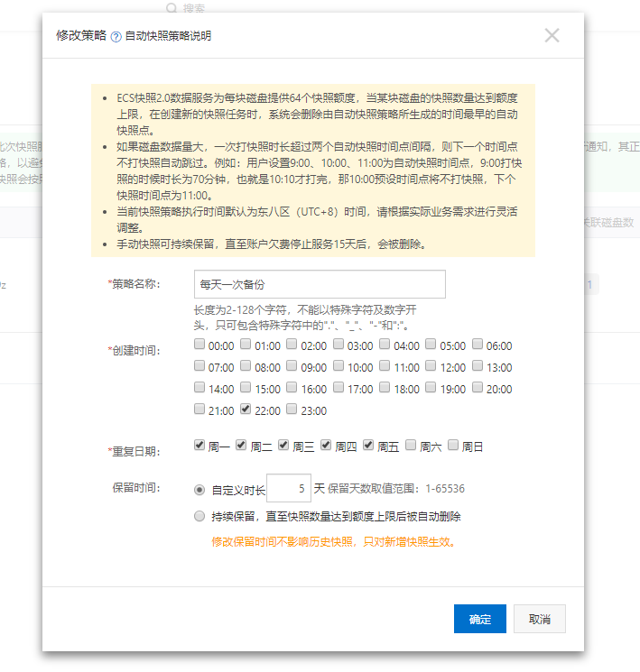Check the 04:00 creation time box

(x=385, y=344)
